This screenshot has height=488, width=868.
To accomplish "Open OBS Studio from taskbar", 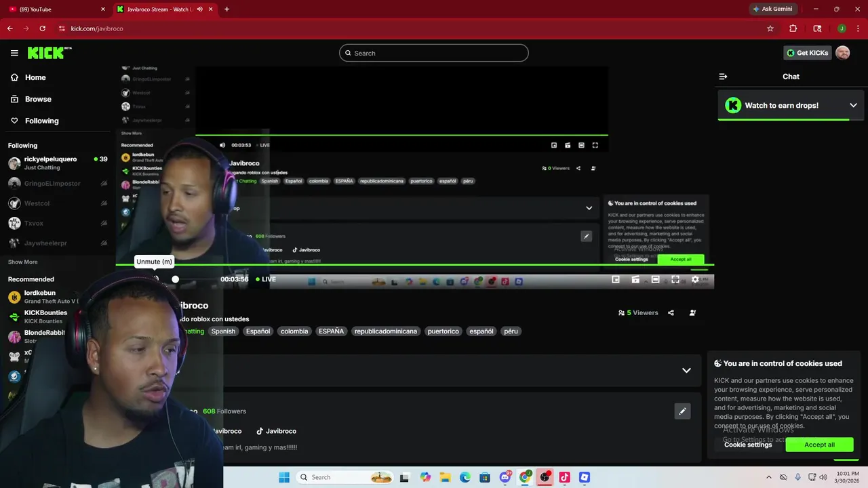I will [545, 477].
